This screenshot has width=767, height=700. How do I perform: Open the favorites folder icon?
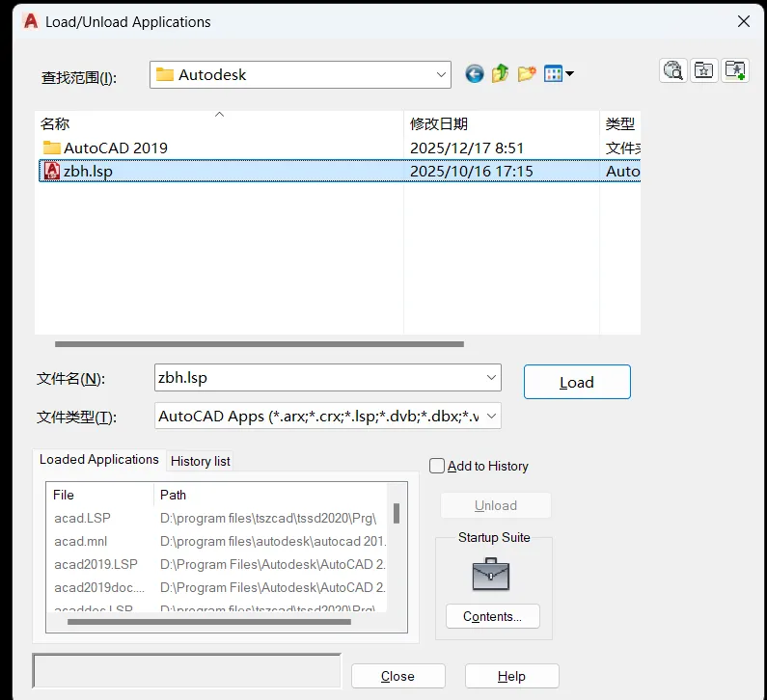704,70
